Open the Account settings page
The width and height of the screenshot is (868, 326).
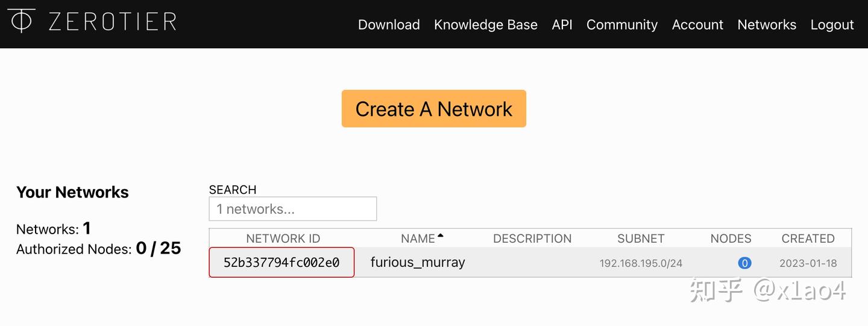697,25
